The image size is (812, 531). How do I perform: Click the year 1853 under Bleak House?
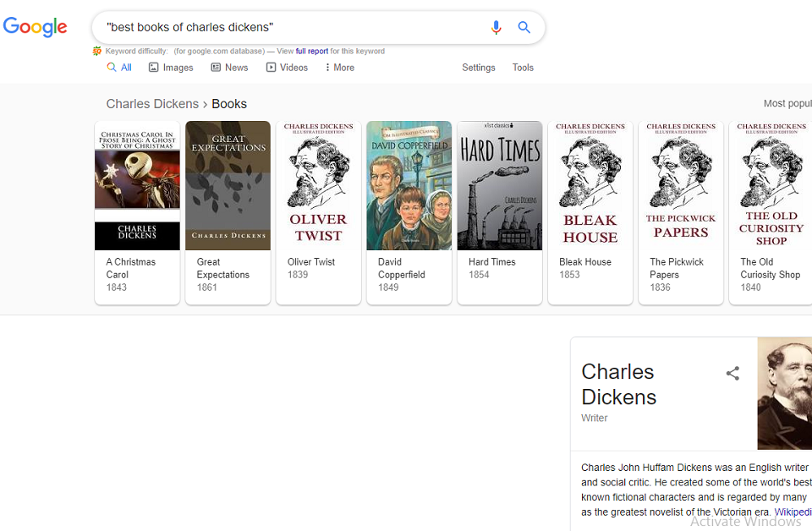pos(569,275)
